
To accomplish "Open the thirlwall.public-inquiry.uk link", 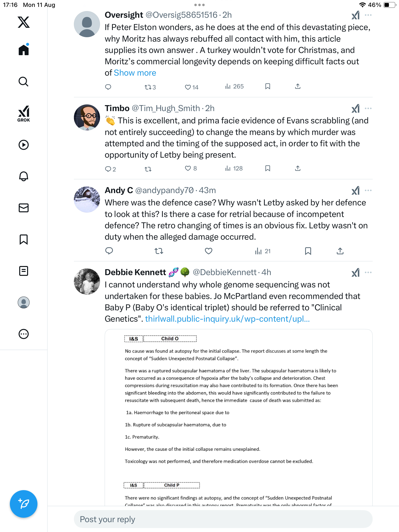I will click(227, 319).
